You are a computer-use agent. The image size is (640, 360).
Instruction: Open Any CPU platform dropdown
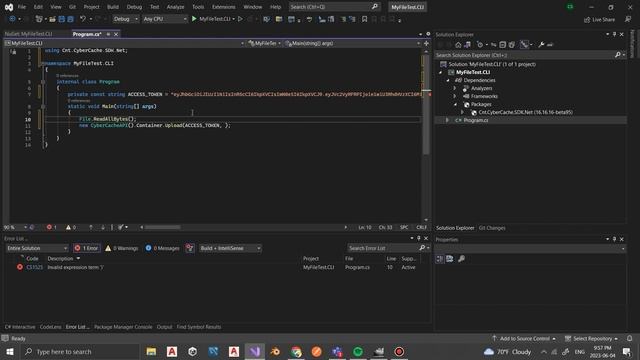[165, 19]
